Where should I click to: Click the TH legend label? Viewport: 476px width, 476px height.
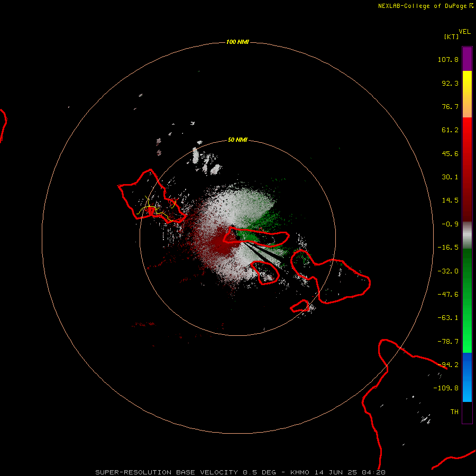pyautogui.click(x=454, y=412)
